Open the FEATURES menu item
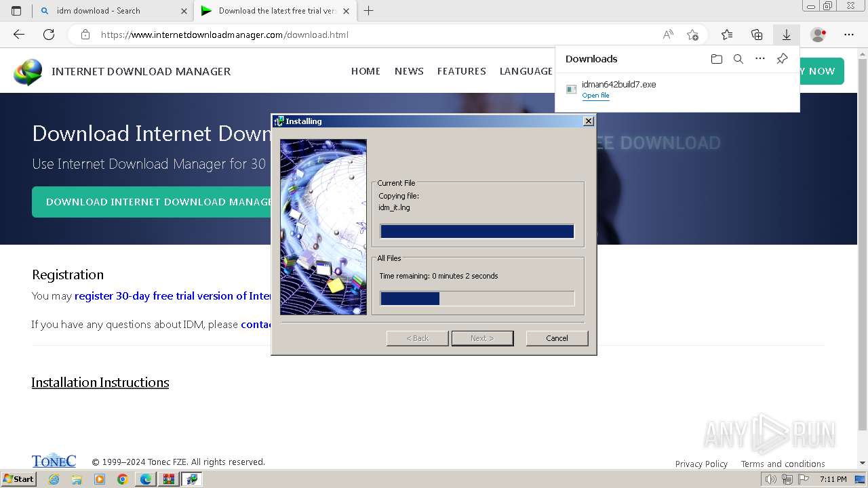Viewport: 868px width, 488px height. pos(462,71)
